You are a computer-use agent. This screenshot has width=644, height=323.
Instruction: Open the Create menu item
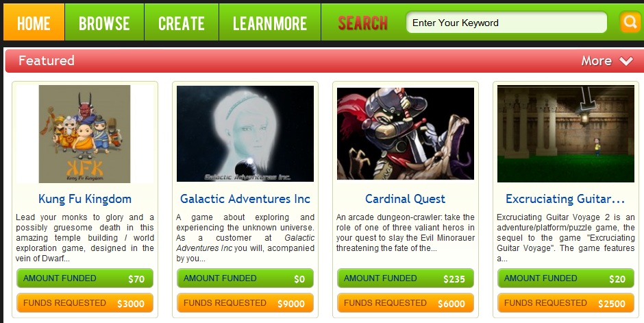(182, 22)
